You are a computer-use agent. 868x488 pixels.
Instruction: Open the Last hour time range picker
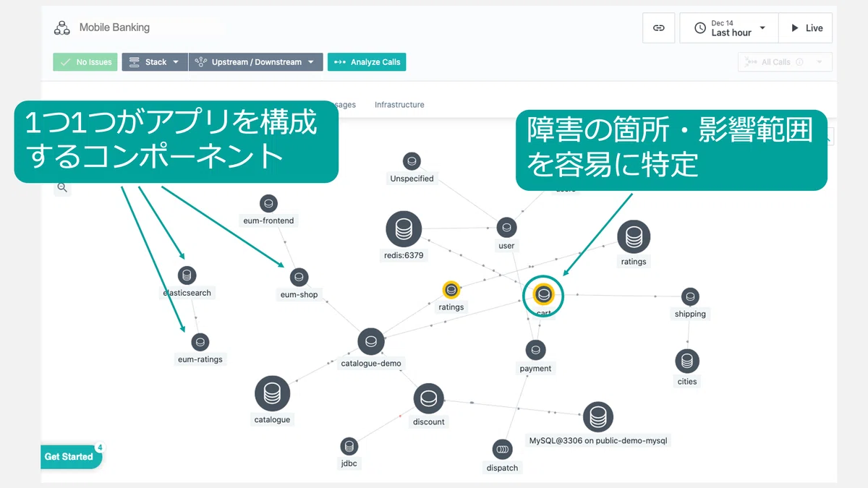729,28
